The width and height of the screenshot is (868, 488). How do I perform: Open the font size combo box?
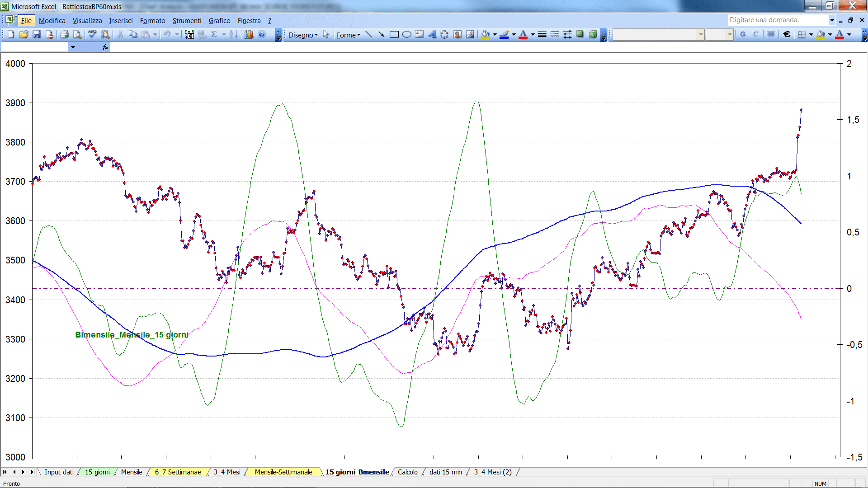(719, 34)
